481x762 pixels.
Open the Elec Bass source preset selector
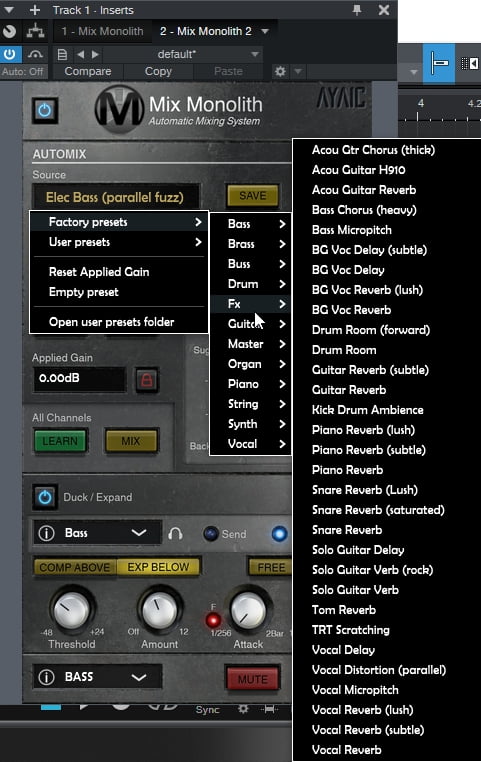click(115, 197)
